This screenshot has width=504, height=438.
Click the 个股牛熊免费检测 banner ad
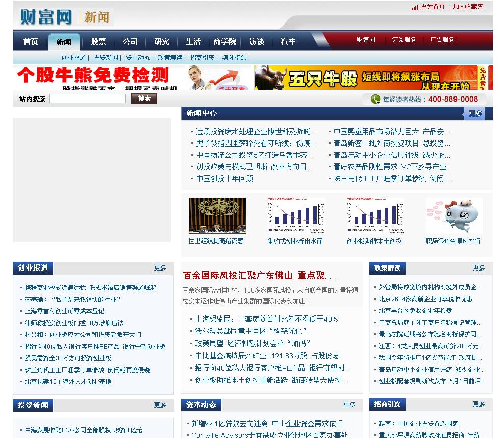(132, 77)
